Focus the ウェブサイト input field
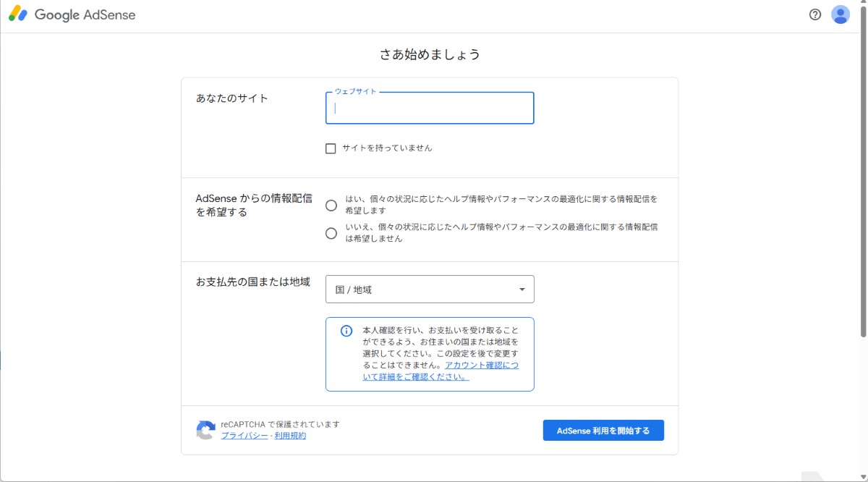The width and height of the screenshot is (868, 482). point(430,109)
